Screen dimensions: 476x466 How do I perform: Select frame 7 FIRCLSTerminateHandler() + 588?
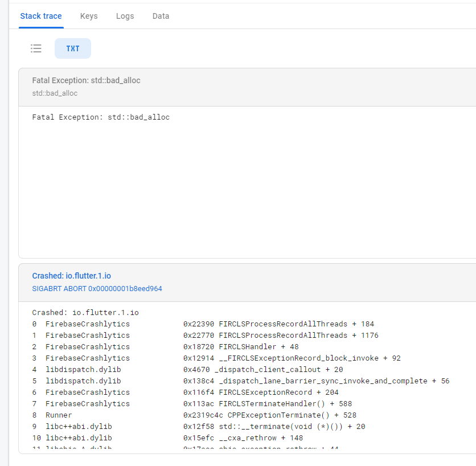pyautogui.click(x=192, y=404)
